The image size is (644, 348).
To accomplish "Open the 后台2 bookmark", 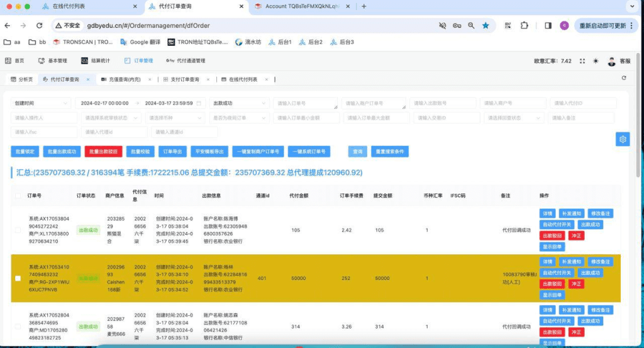I will [311, 42].
